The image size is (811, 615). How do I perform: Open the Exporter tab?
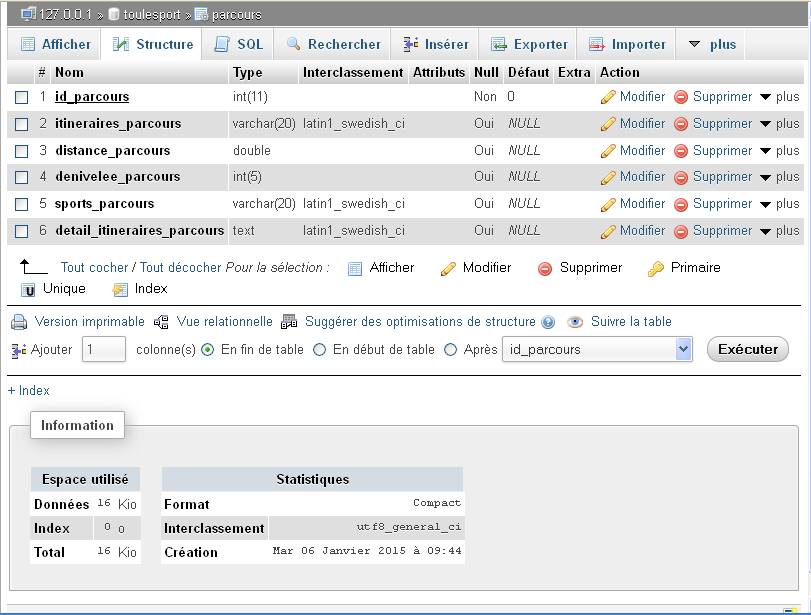point(529,44)
